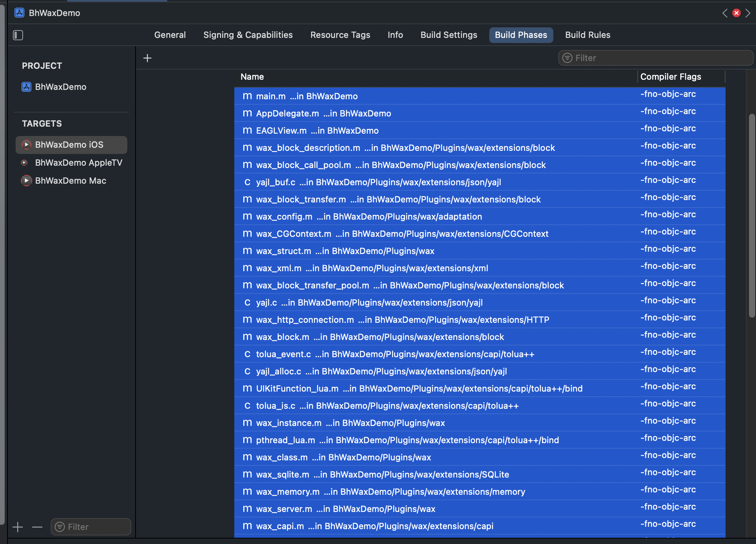Add a new build phase with plus button
Viewport: 756px width, 544px height.
pos(147,58)
